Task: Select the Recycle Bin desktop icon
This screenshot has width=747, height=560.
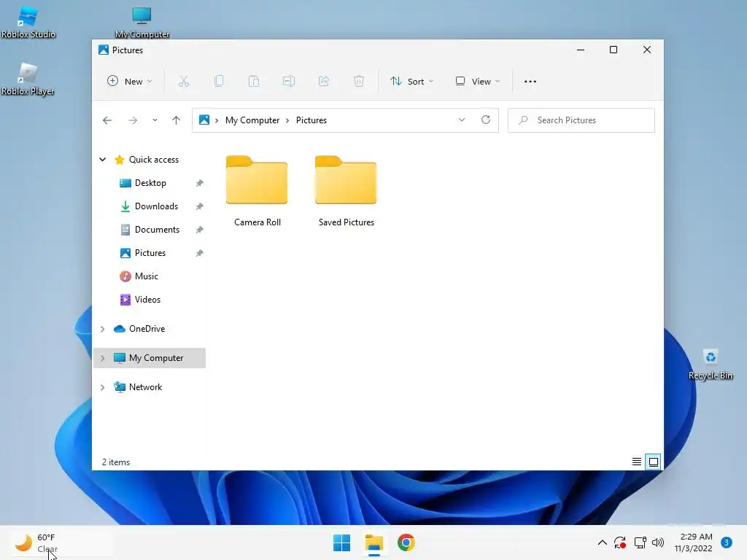Action: point(711,365)
